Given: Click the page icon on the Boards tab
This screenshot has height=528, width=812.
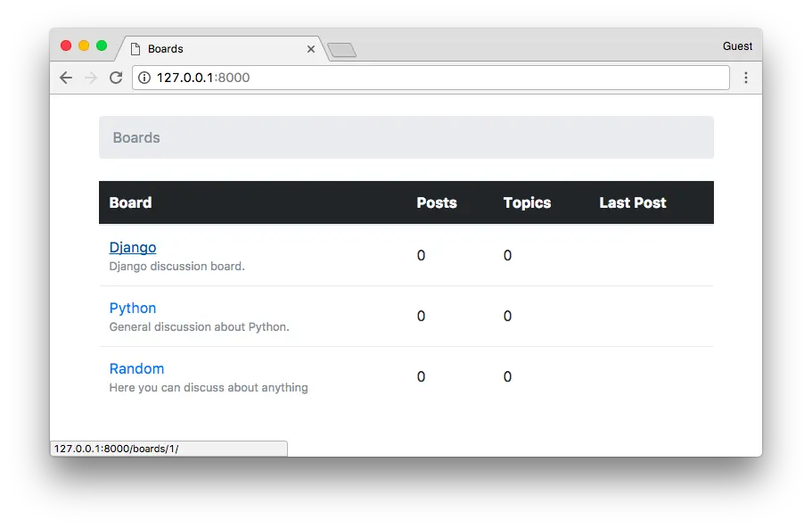Looking at the screenshot, I should [x=135, y=49].
